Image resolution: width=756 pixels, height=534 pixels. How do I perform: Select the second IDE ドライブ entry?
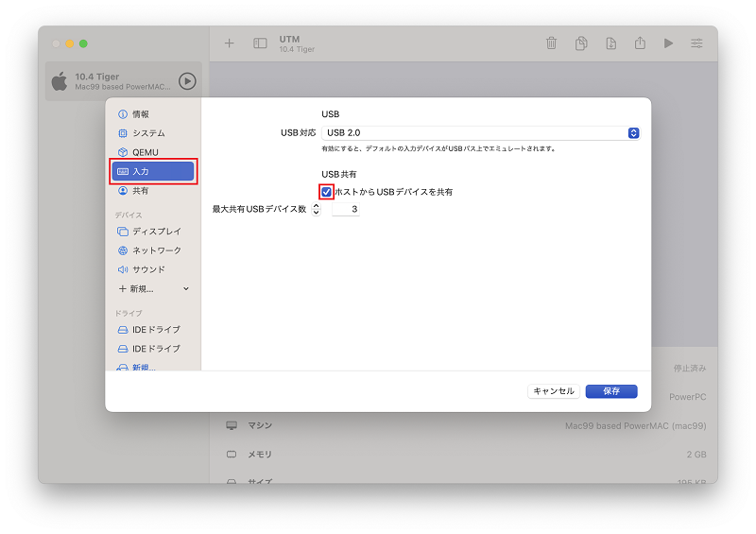[x=152, y=349]
